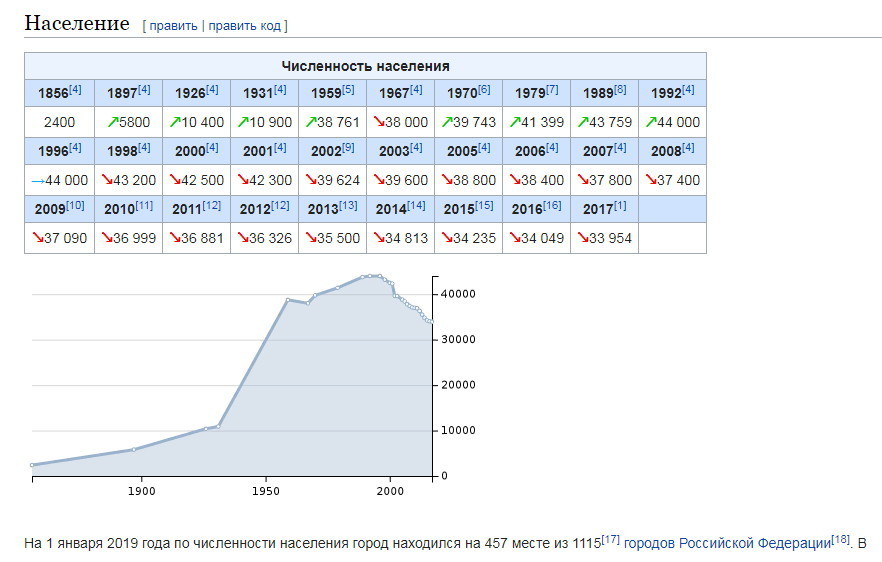The height and width of the screenshot is (562, 882).
Task: Open footnote [1] beside year 2017
Action: (x=620, y=206)
